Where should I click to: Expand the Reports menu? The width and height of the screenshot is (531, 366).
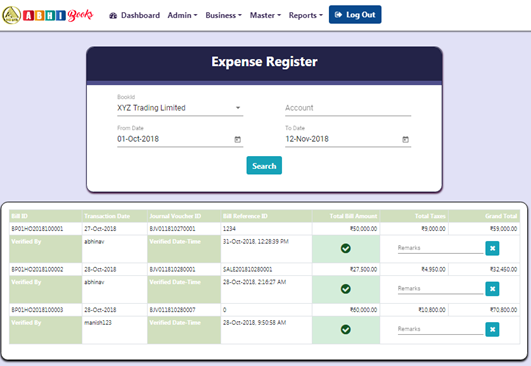[305, 15]
